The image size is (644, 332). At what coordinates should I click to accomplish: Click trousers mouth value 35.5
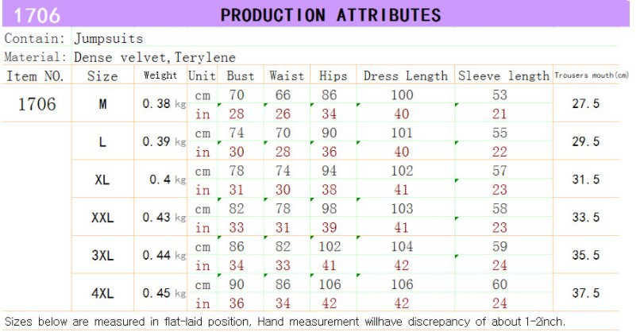coord(586,255)
